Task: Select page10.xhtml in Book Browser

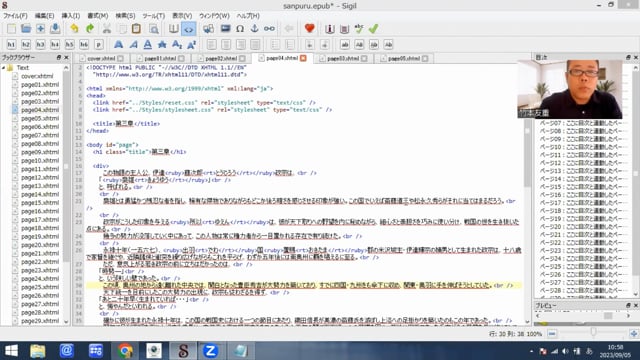Action: pyautogui.click(x=40, y=161)
